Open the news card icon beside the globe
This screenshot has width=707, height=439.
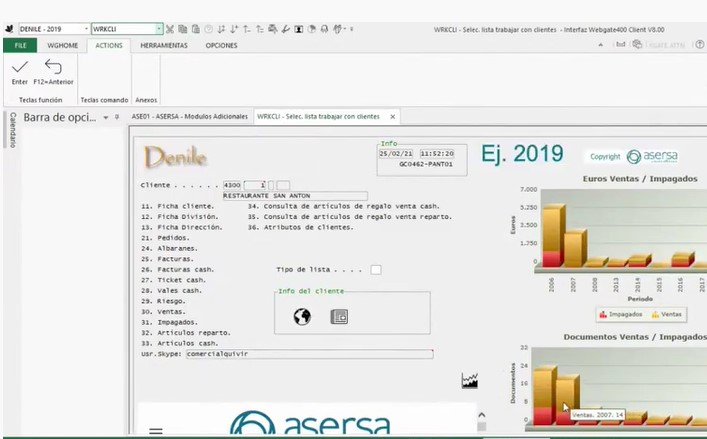coord(339,317)
